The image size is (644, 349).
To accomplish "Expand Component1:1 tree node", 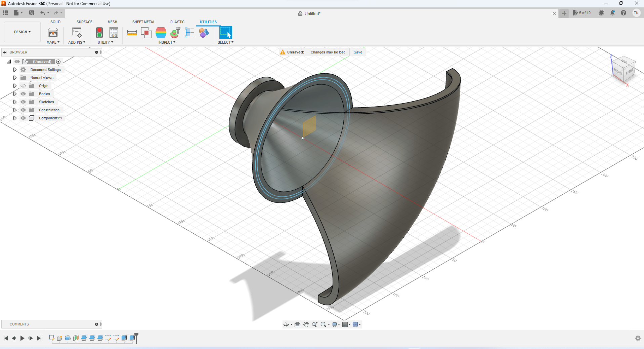I will pos(15,118).
